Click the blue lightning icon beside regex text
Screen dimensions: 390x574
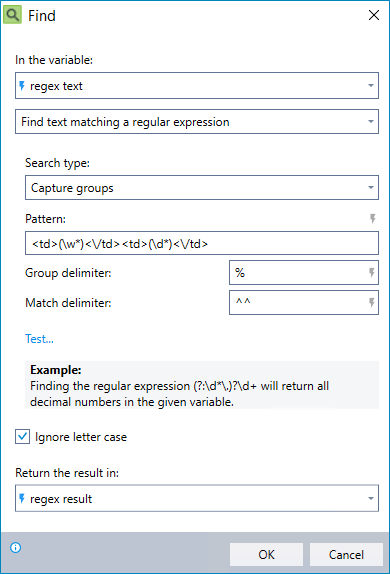coord(22,86)
